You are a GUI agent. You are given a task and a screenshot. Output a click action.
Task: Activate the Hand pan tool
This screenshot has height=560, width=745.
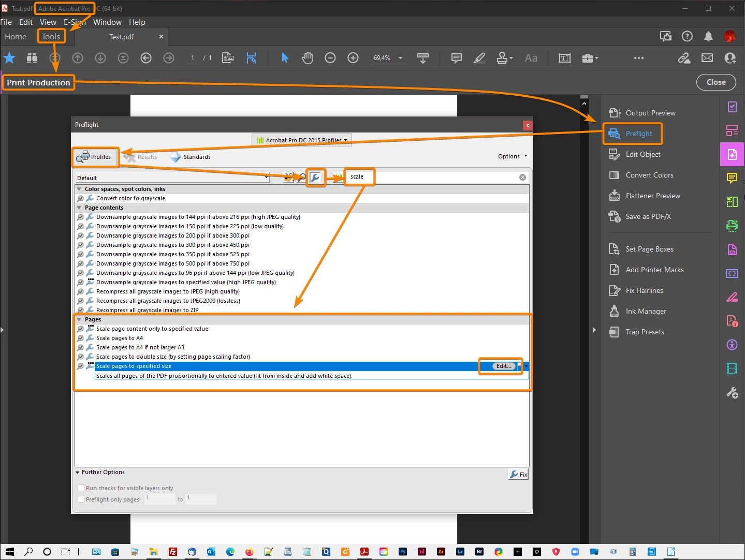tap(308, 58)
